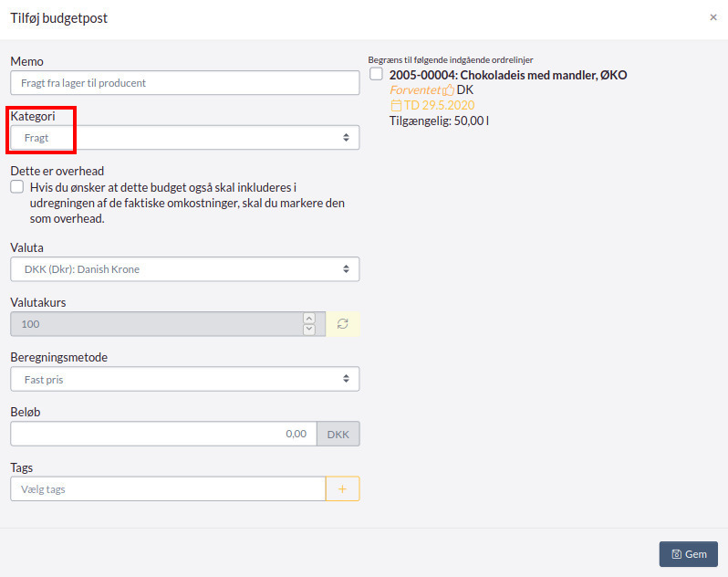Check the order line 2005-00004 checkbox
Image resolution: width=728 pixels, height=577 pixels.
(x=377, y=75)
